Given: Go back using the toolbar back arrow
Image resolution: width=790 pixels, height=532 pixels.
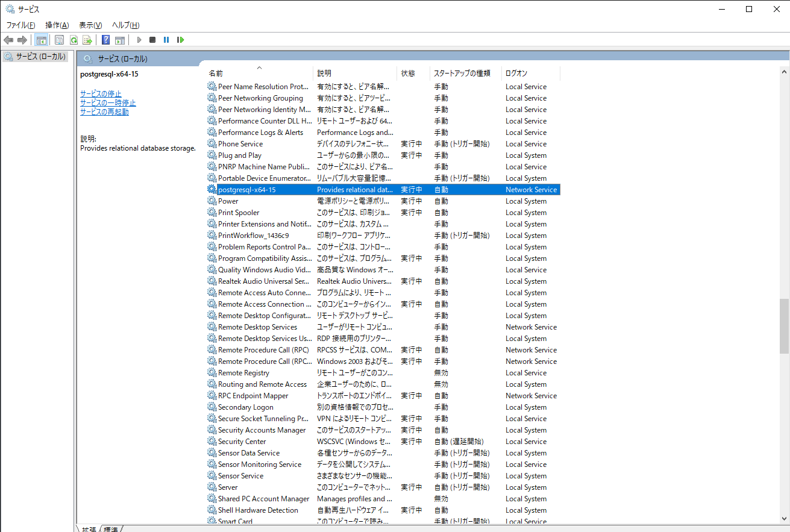Looking at the screenshot, I should tap(8, 40).
